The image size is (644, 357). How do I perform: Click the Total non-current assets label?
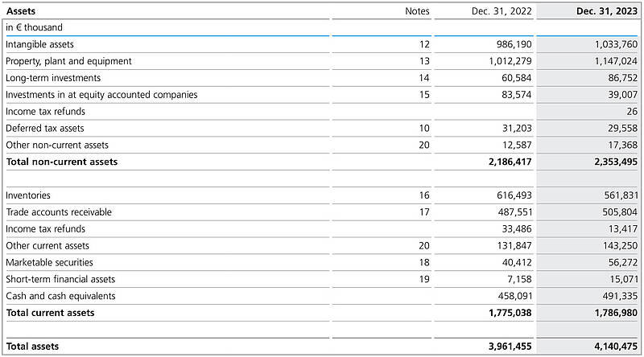tap(61, 162)
